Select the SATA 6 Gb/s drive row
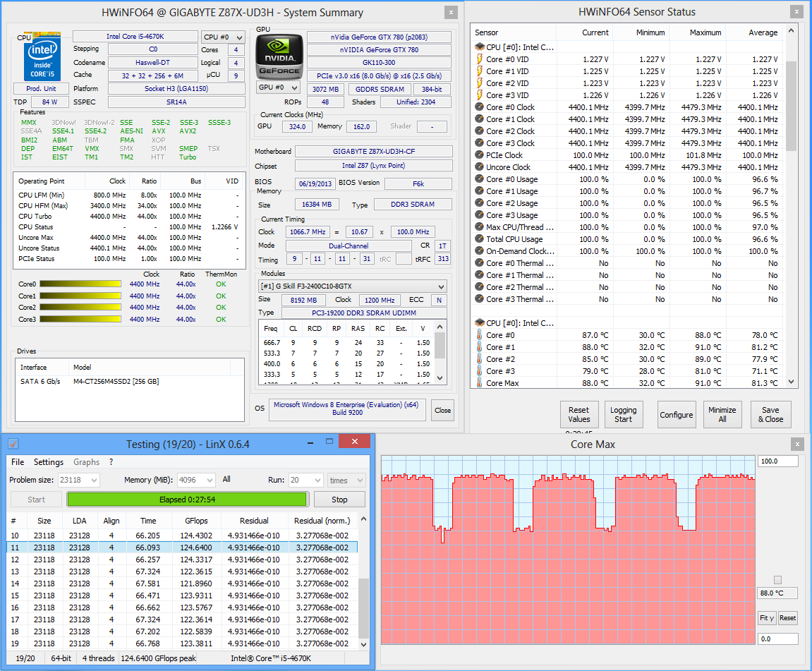This screenshot has height=671, width=812. (130, 382)
